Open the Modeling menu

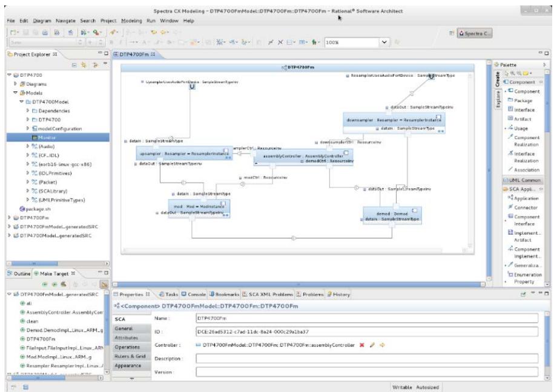coord(131,21)
